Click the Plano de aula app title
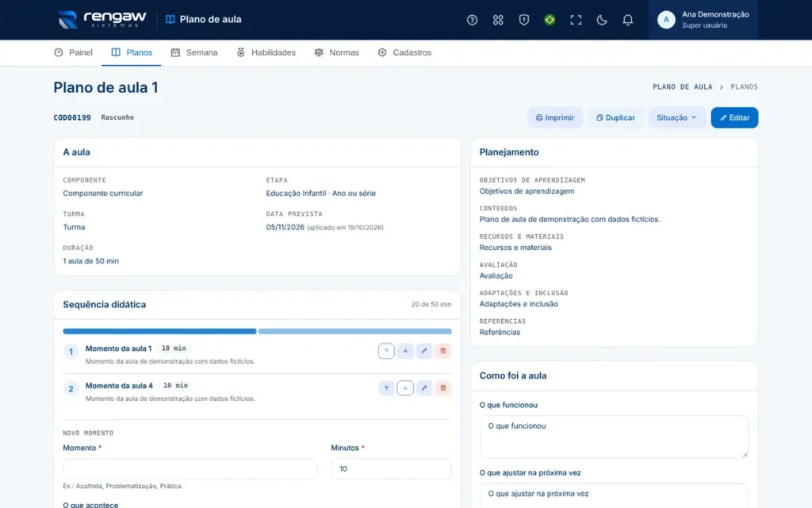Image resolution: width=812 pixels, height=508 pixels. click(204, 20)
